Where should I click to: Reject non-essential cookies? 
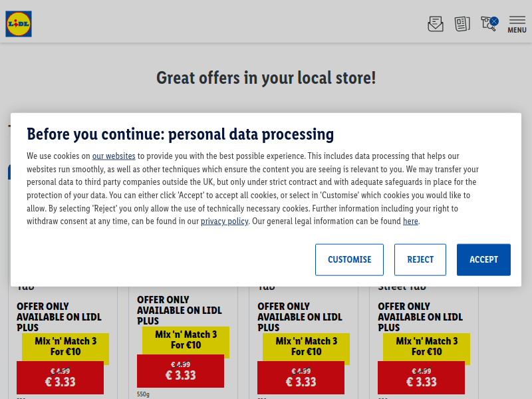tap(420, 259)
